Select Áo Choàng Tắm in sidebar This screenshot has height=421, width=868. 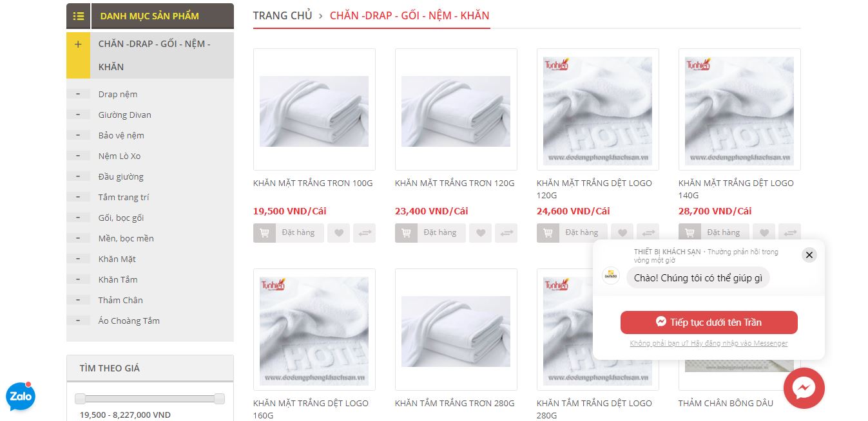coord(129,321)
